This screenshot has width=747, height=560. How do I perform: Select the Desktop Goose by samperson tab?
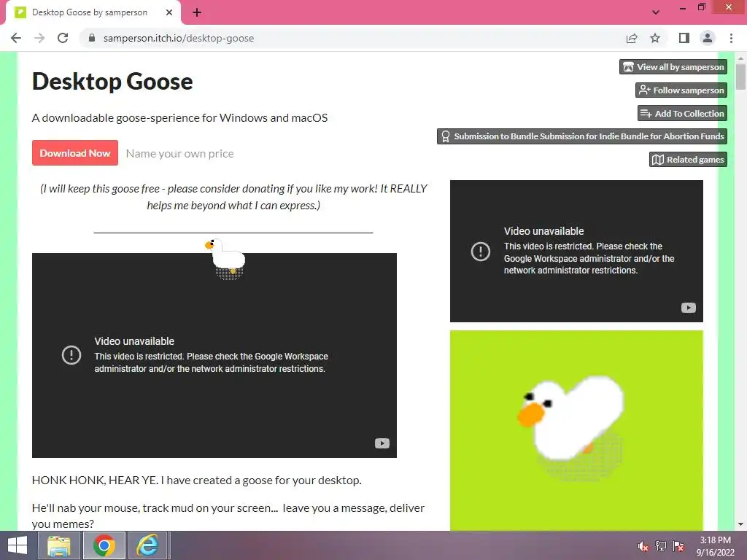coord(93,12)
